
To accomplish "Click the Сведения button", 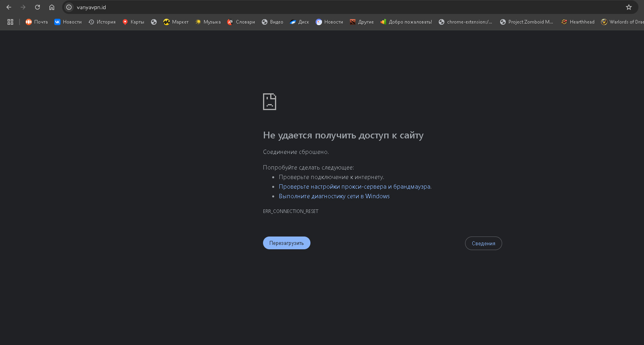I will coord(483,243).
